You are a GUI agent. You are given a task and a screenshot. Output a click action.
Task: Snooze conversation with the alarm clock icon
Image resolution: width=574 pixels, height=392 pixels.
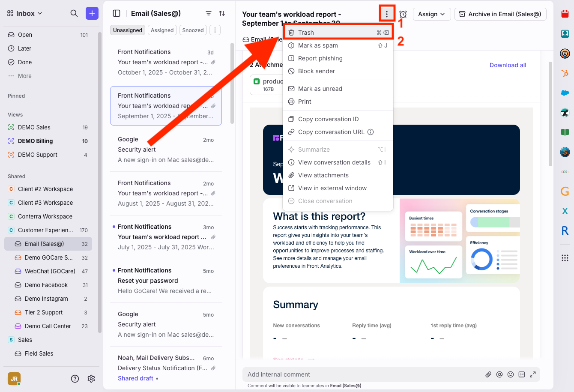click(403, 14)
